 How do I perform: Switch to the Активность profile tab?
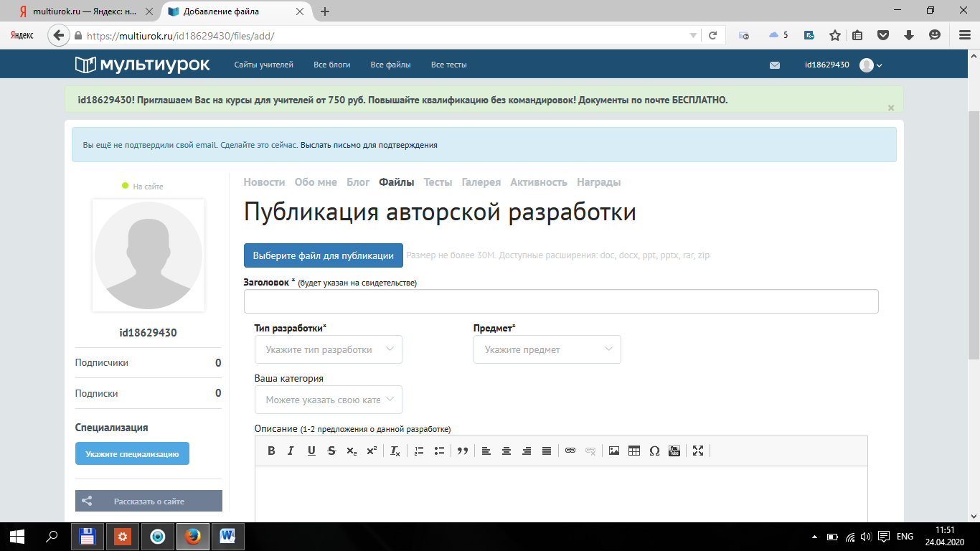coord(539,182)
